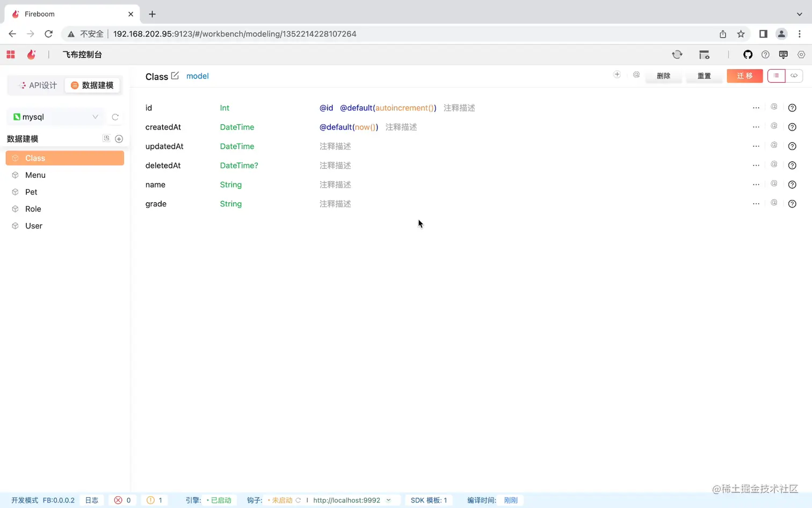Select the Role model
Screen dimensions: 812x508
[x=65, y=209]
